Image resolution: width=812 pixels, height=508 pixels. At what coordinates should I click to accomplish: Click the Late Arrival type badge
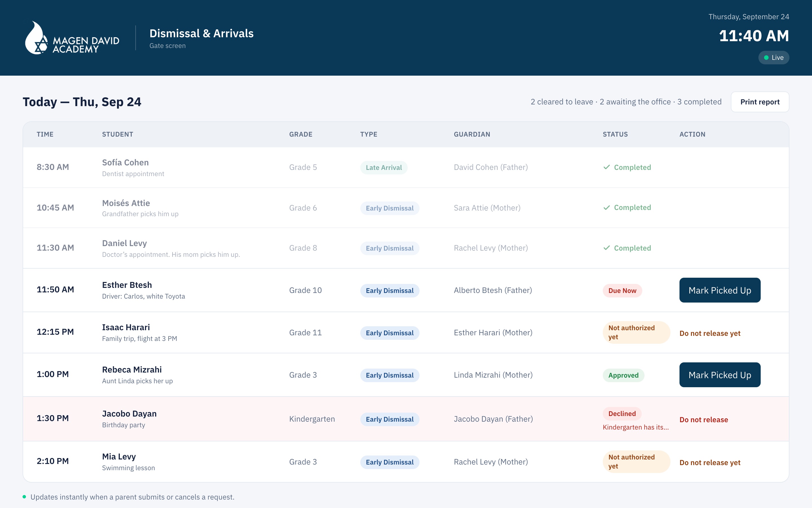(383, 168)
